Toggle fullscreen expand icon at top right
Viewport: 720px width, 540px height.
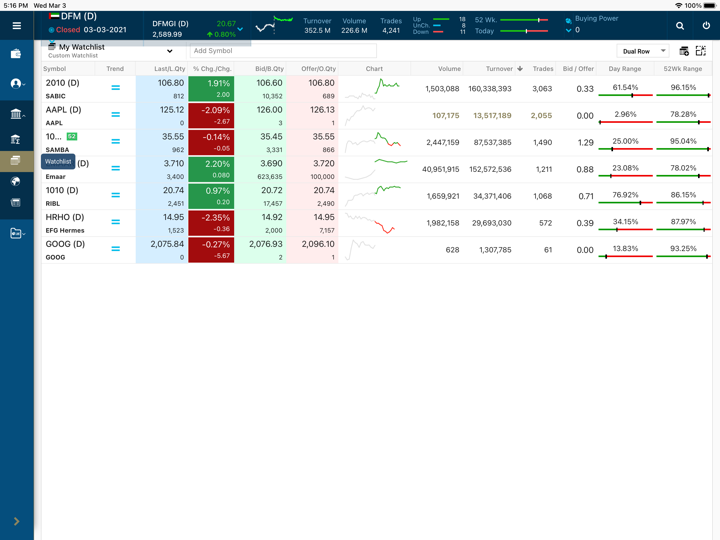701,51
